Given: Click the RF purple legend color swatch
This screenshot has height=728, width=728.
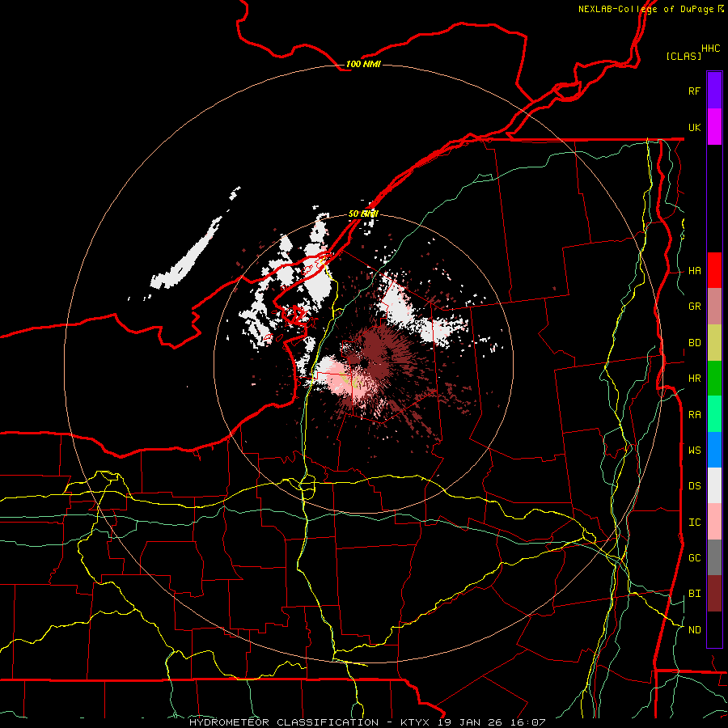Looking at the screenshot, I should point(714,91).
